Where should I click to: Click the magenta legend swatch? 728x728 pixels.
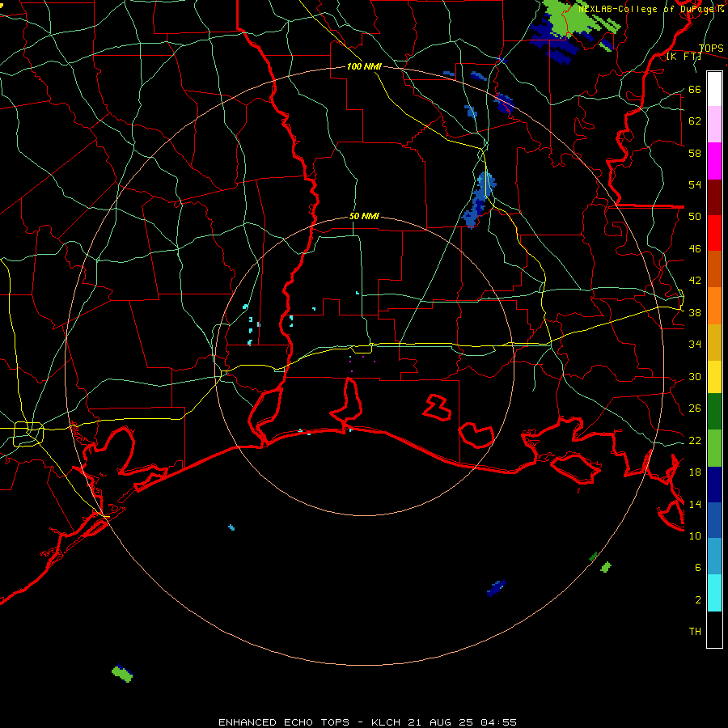point(714,161)
